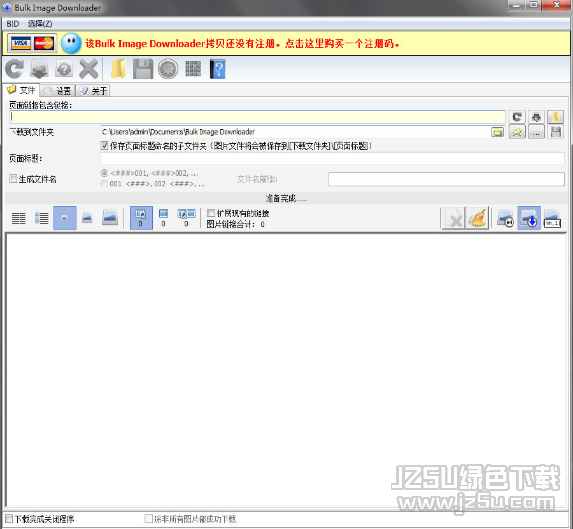This screenshot has width=573, height=529.
Task: Open the blue help book icon
Action: (217, 69)
